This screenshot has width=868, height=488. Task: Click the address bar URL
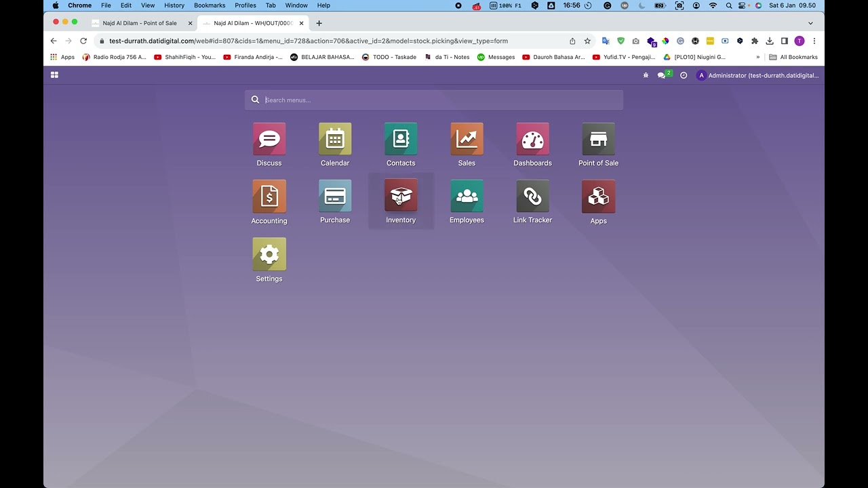coord(309,41)
